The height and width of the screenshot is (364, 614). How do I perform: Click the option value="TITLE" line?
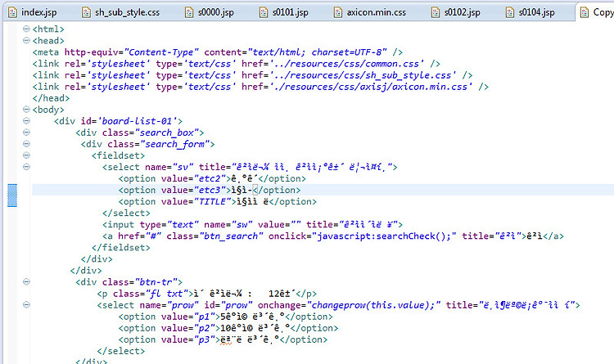(x=217, y=201)
